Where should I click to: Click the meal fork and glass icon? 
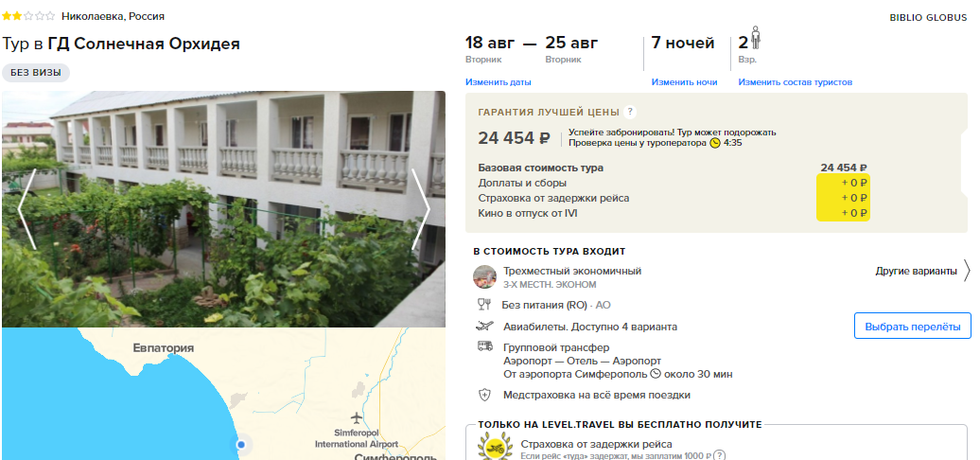[484, 305]
